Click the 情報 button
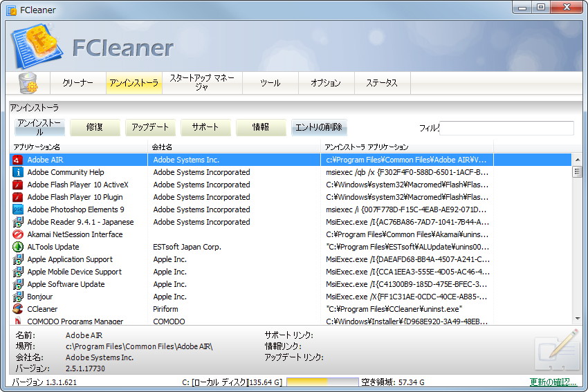This screenshot has width=588, height=392. (x=261, y=127)
